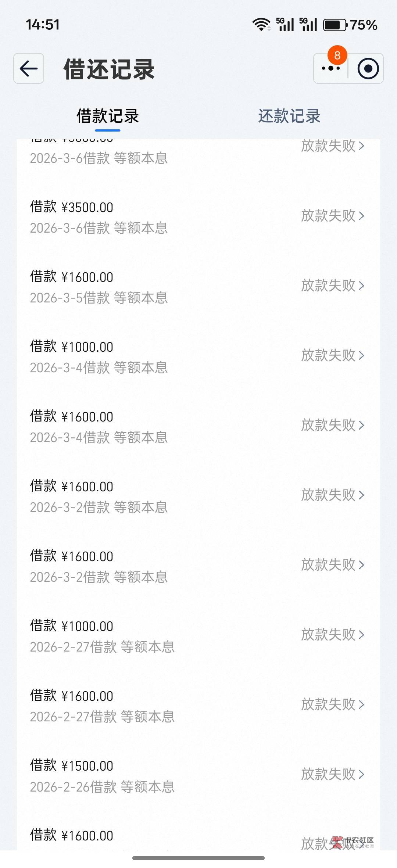Screen dimensions: 397x868
Task: Expand chevron for the ¥1500.00 loan
Action: click(x=361, y=774)
